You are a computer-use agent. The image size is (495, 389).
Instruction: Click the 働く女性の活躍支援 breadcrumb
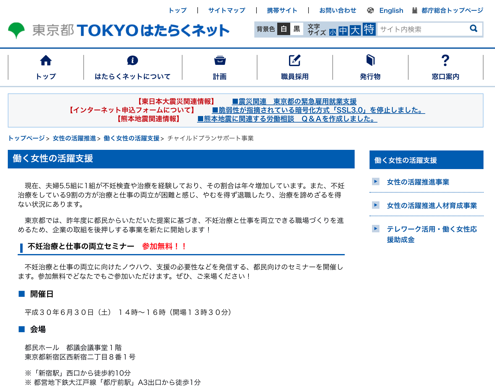pos(131,138)
